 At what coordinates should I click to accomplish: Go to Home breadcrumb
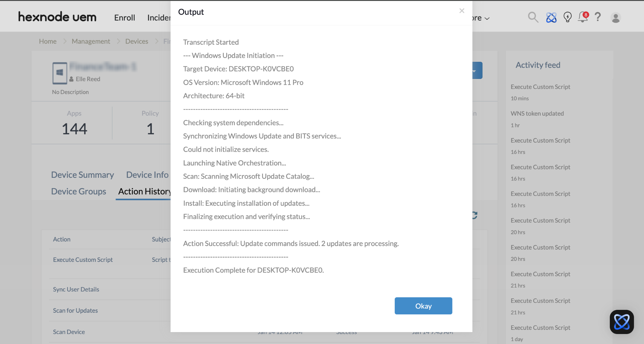[48, 41]
